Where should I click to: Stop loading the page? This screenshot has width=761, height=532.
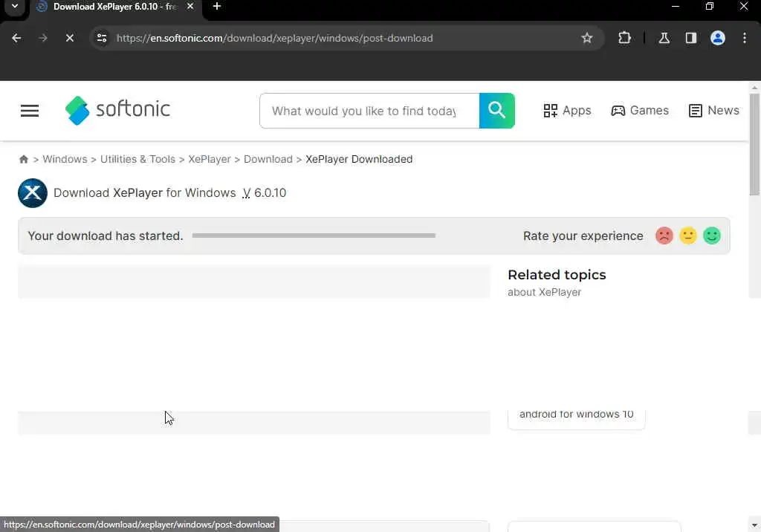coord(69,38)
